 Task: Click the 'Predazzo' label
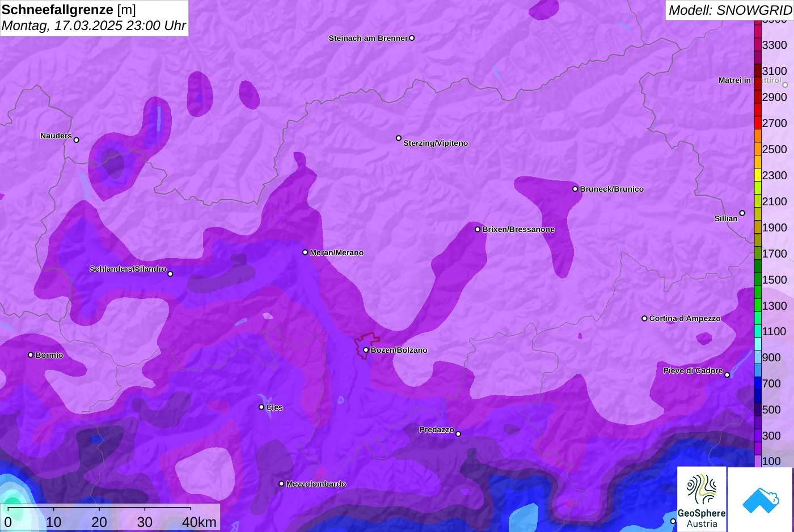click(437, 429)
